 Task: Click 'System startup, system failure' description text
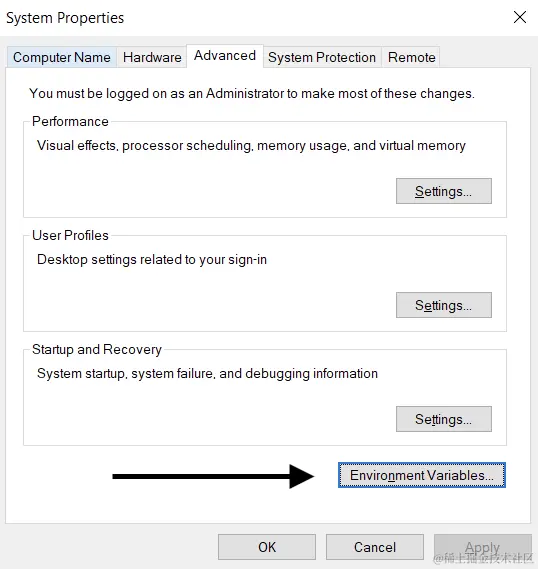[207, 373]
